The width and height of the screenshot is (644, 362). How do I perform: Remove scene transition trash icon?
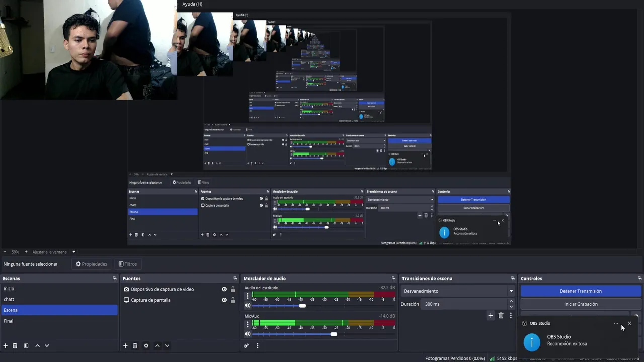pyautogui.click(x=501, y=315)
